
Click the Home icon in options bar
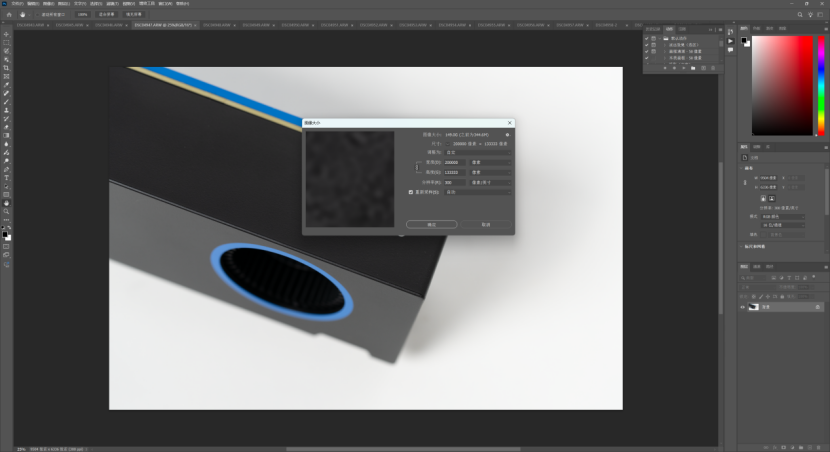tap(7, 15)
